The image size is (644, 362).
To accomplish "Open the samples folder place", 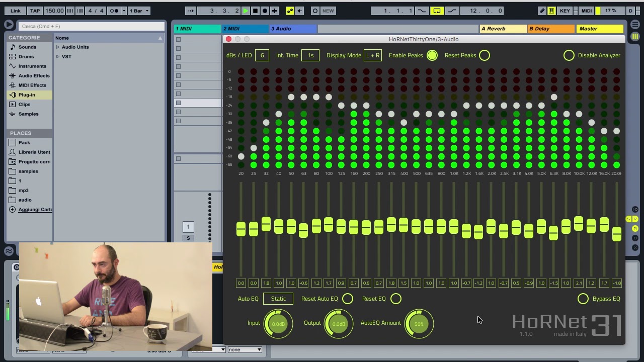I will tap(28, 171).
